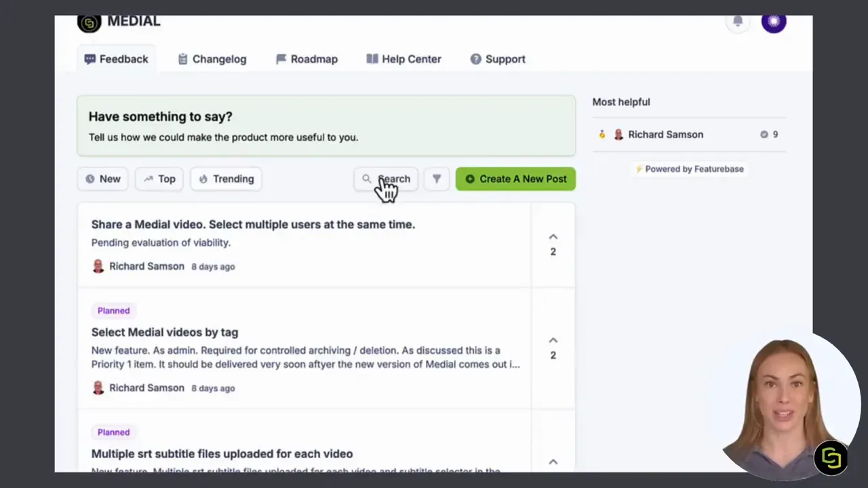Screen dimensions: 868x488
Task: Open the Changelog tab
Action: (x=212, y=59)
